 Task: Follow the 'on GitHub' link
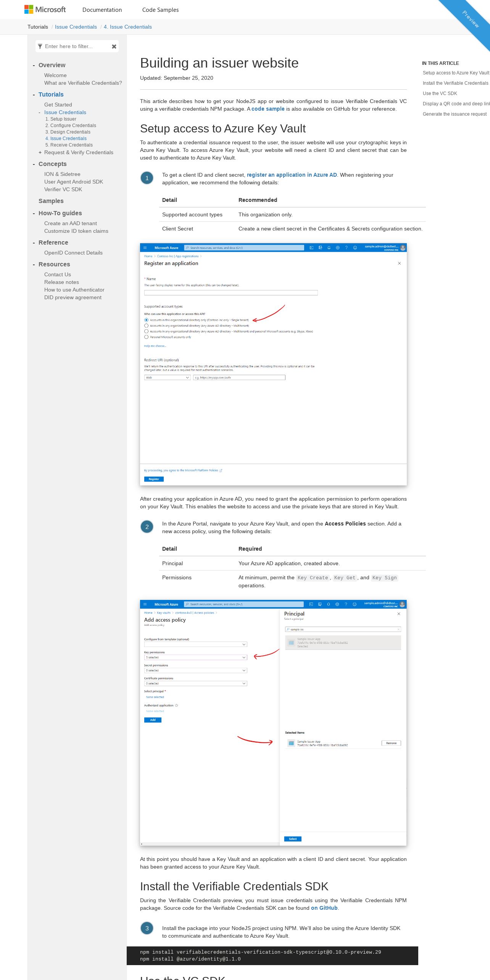(324, 908)
